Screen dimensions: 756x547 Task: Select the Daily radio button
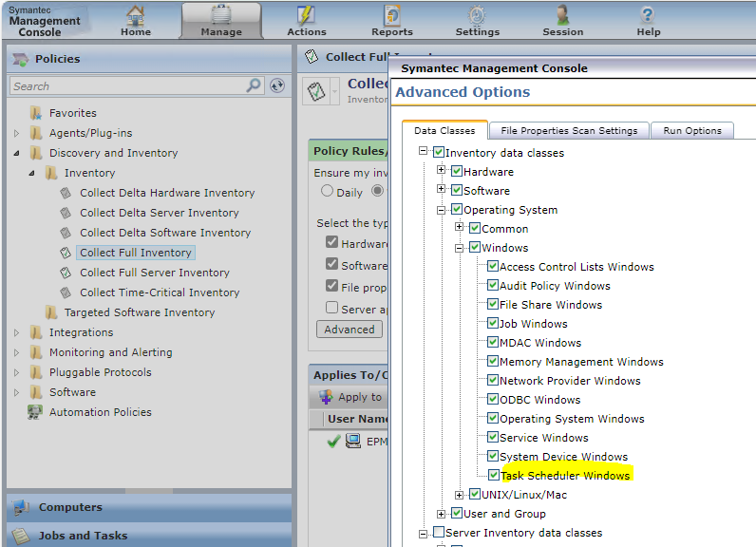tap(328, 191)
